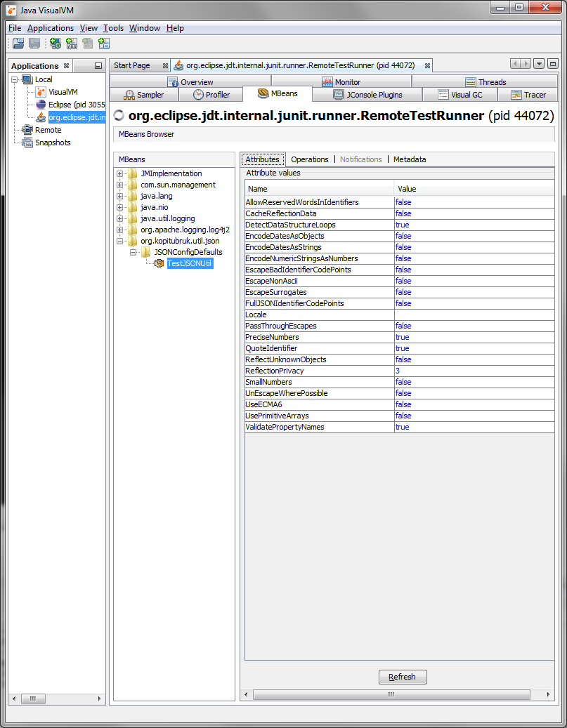Click the UseECMA6 false value
The width and height of the screenshot is (567, 728).
[403, 404]
